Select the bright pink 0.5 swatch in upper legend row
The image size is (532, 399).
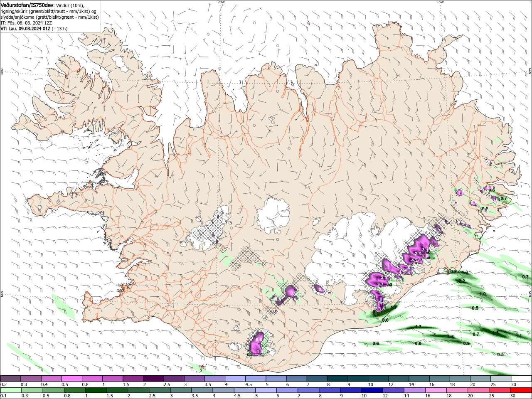[71, 379]
